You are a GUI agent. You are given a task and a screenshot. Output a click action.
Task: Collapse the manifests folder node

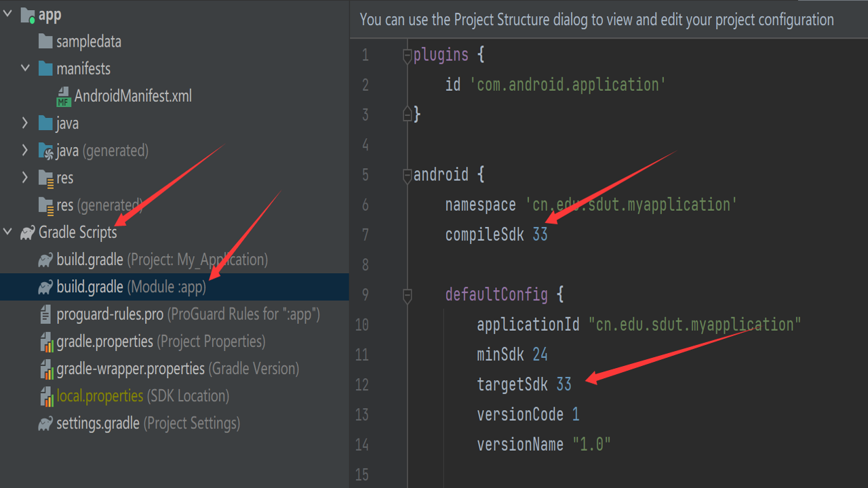(25, 68)
